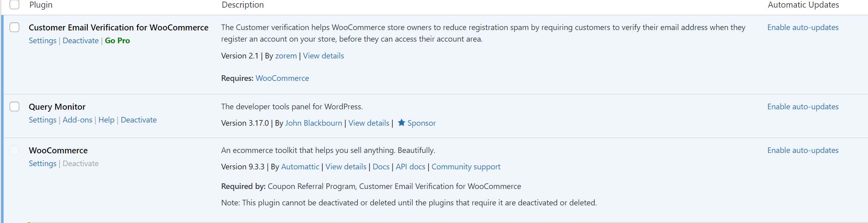Deactivate Customer Email Verification for WooCommerce
Image resolution: width=868 pixels, height=223 pixels.
[80, 40]
